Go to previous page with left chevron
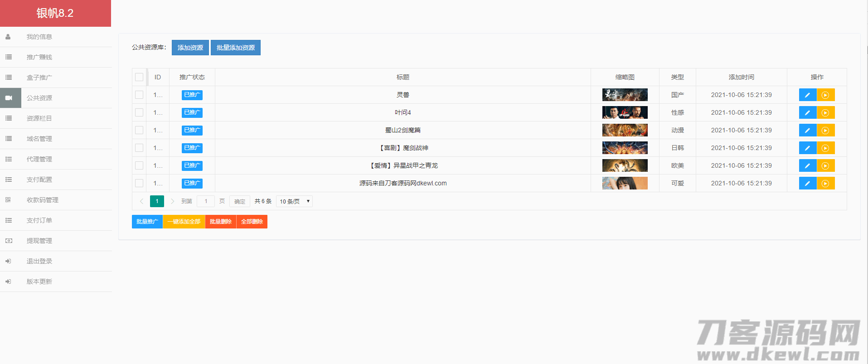The height and width of the screenshot is (364, 868). 141,201
